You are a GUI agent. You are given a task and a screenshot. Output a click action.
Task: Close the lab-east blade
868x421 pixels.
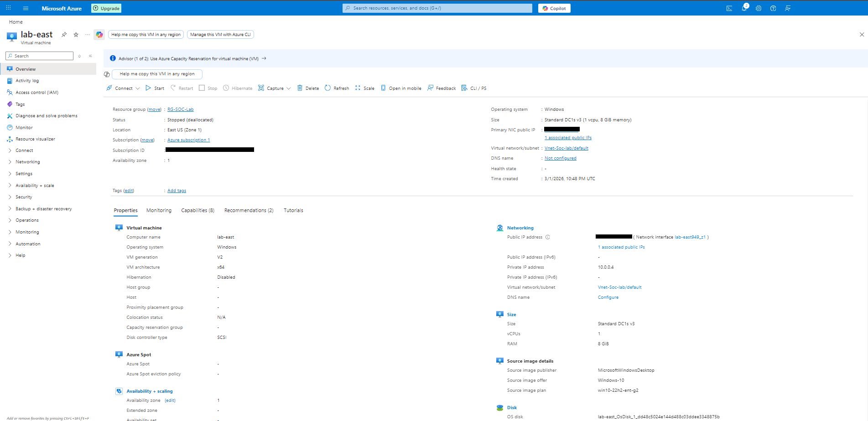coord(862,35)
